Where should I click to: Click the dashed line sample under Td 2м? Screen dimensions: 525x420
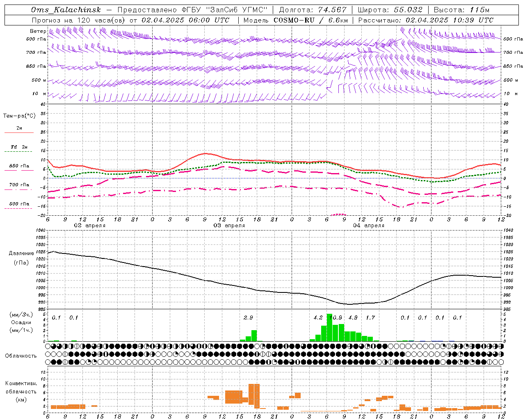[19, 152]
